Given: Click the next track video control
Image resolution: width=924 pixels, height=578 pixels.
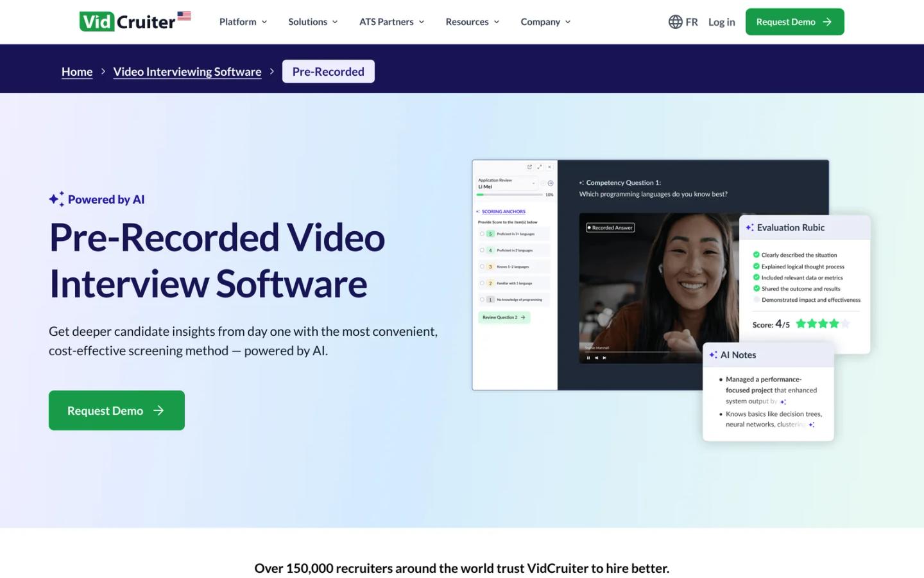Looking at the screenshot, I should 604,358.
